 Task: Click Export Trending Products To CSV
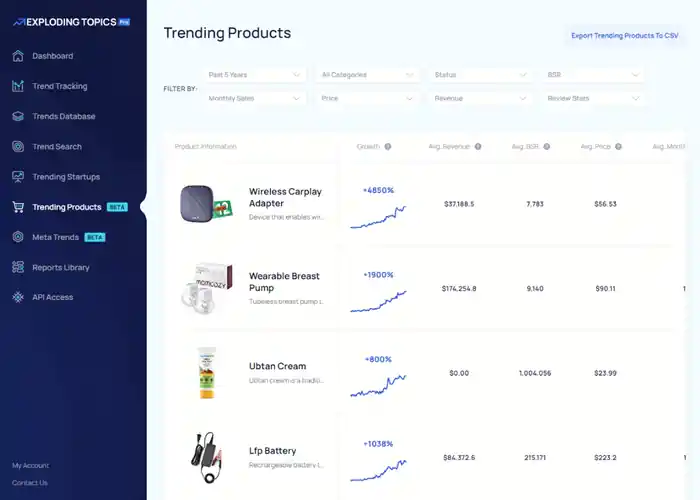(625, 35)
